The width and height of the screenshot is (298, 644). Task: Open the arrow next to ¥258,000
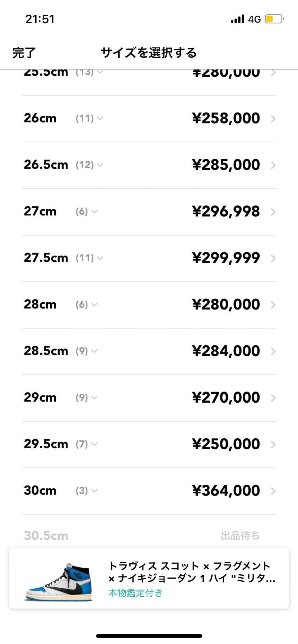273,119
